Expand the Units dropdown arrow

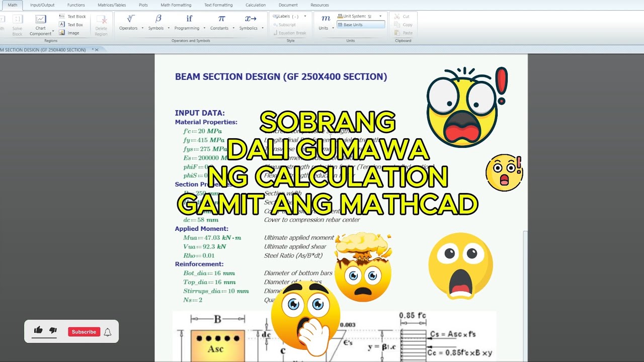coord(333,28)
